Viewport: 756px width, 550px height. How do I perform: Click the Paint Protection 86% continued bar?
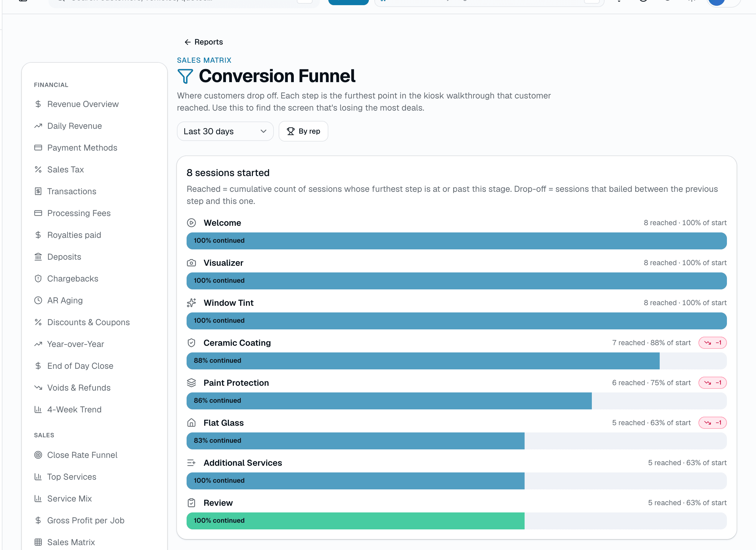tap(389, 401)
